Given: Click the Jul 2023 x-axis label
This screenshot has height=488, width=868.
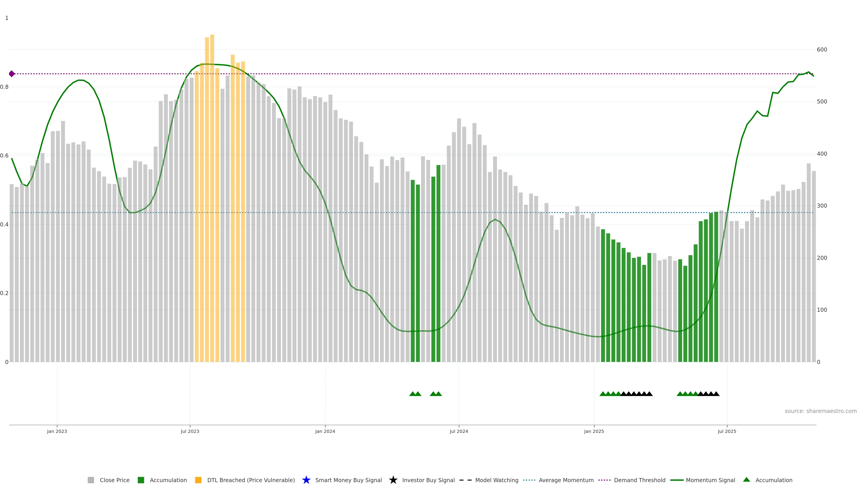Looking at the screenshot, I should coord(190,431).
